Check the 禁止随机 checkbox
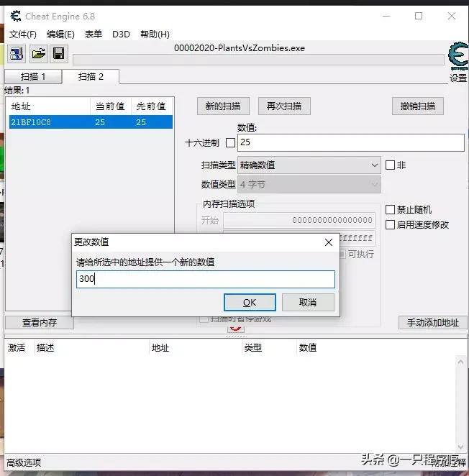 coord(390,209)
